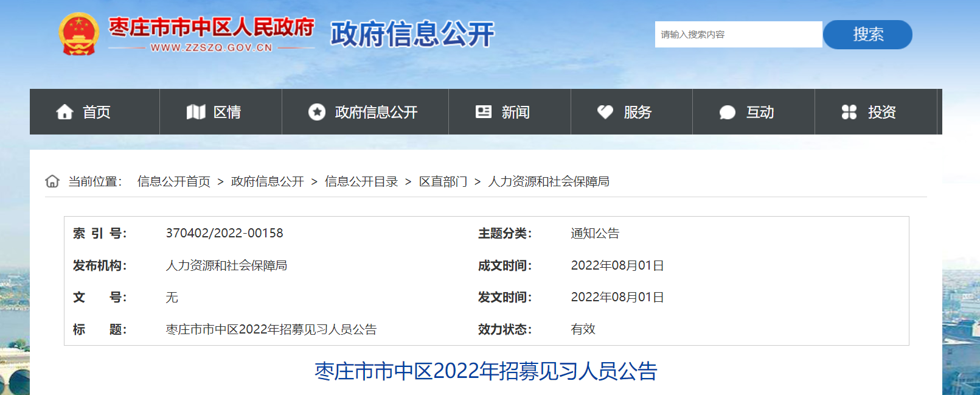Click the WWW.ZZSZQ.GOV.CN address text
980x395 pixels.
(x=211, y=47)
